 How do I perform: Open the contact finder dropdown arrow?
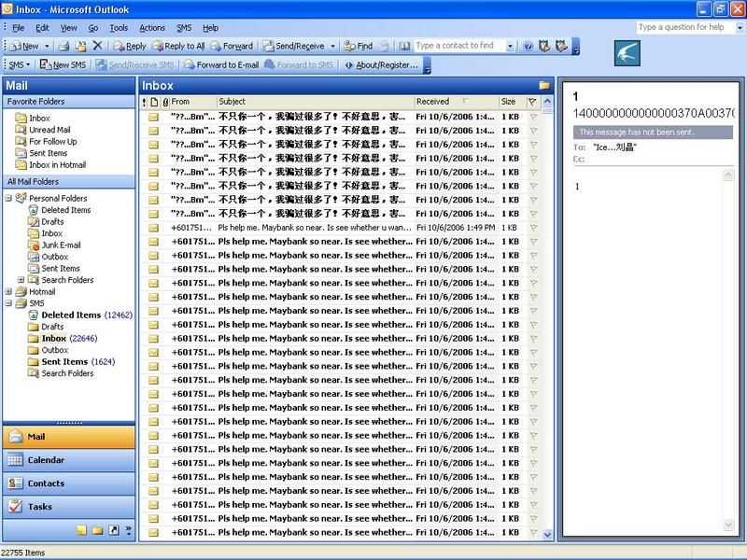click(x=510, y=46)
